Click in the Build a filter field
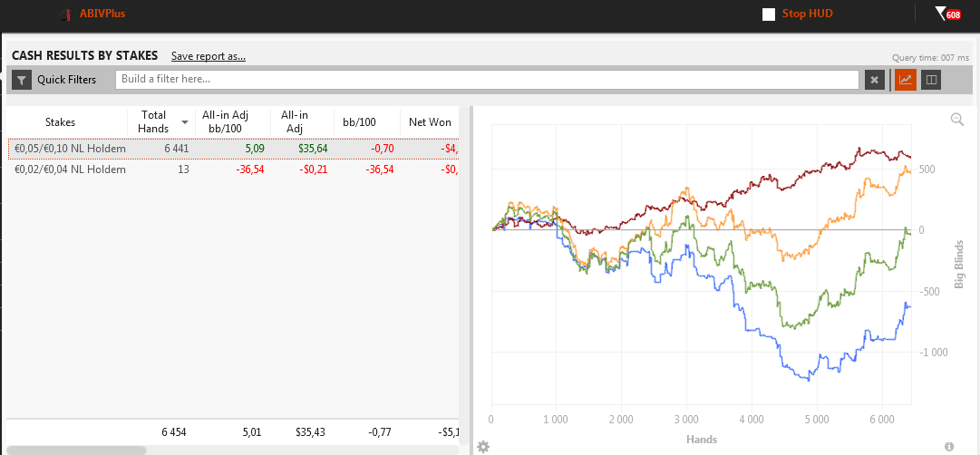The image size is (980, 455). [487, 80]
